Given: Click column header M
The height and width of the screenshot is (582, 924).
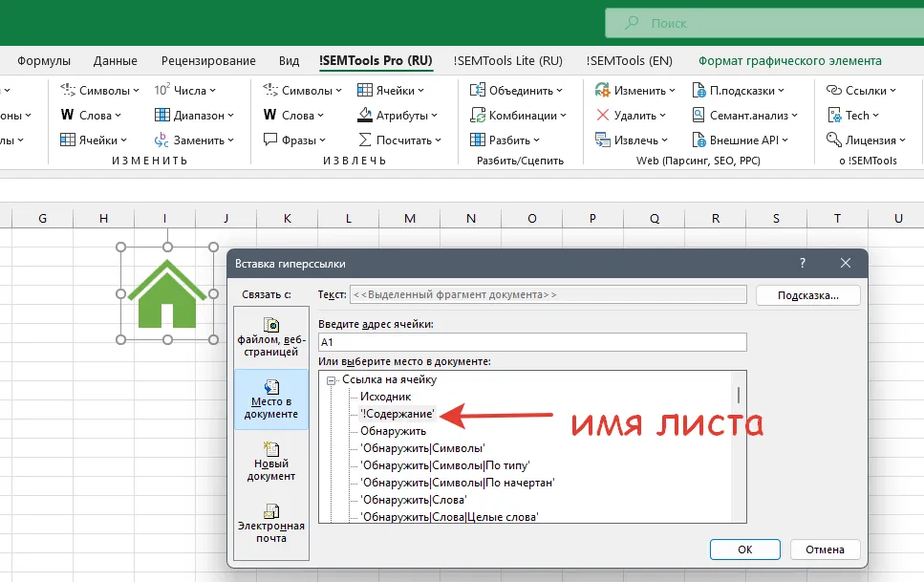Looking at the screenshot, I should 410,218.
